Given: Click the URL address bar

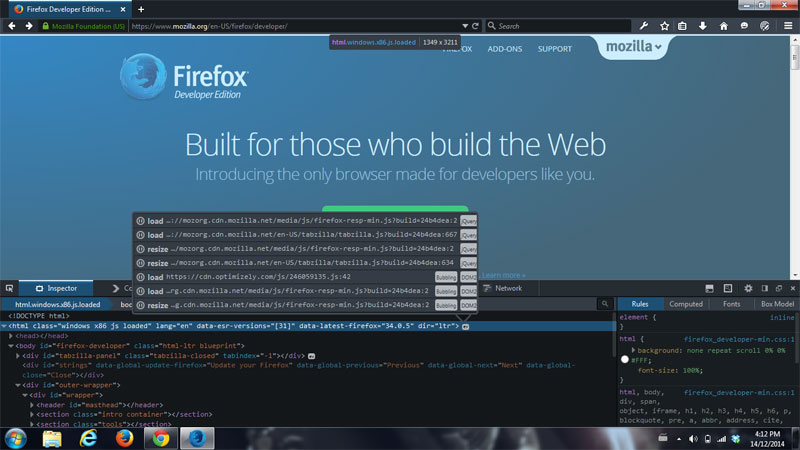Looking at the screenshot, I should [296, 26].
